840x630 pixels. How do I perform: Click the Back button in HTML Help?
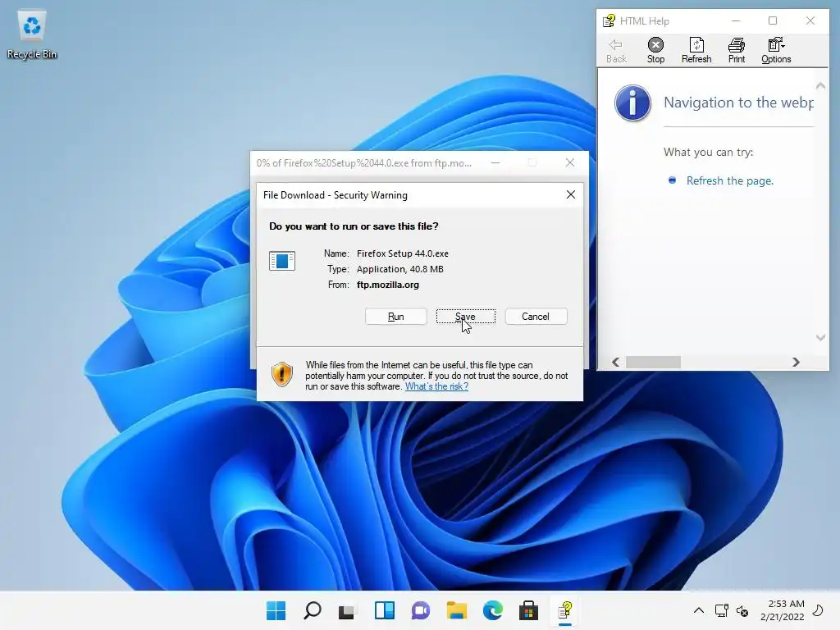point(616,51)
